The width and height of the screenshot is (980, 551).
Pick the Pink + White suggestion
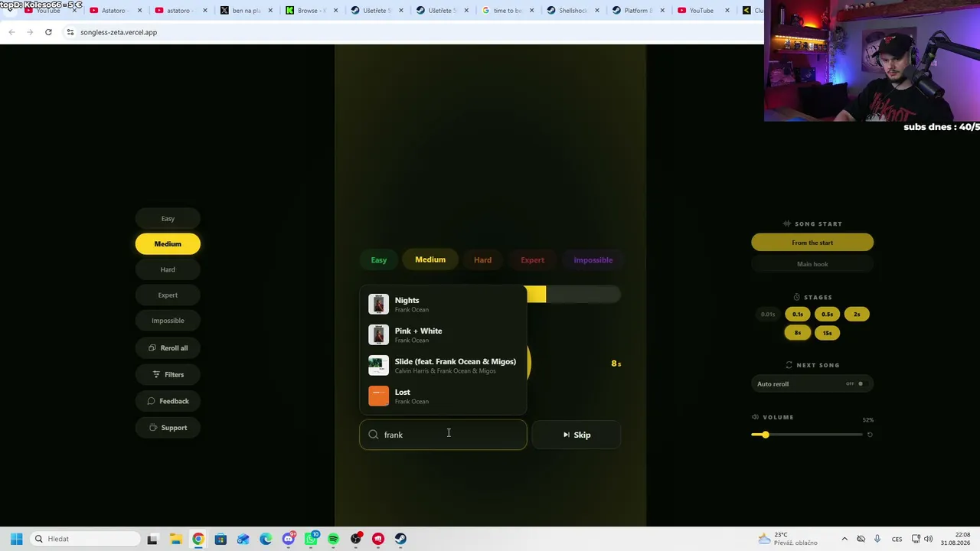(x=443, y=335)
